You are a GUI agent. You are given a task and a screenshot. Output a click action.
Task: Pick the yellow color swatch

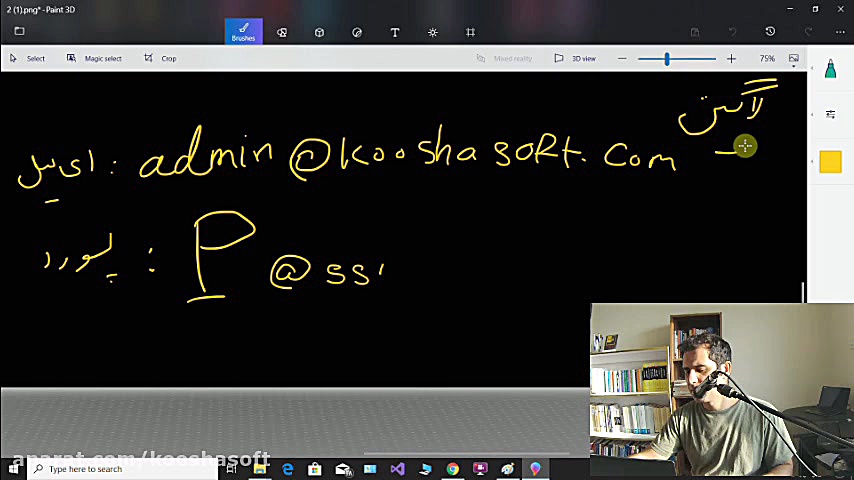[830, 162]
